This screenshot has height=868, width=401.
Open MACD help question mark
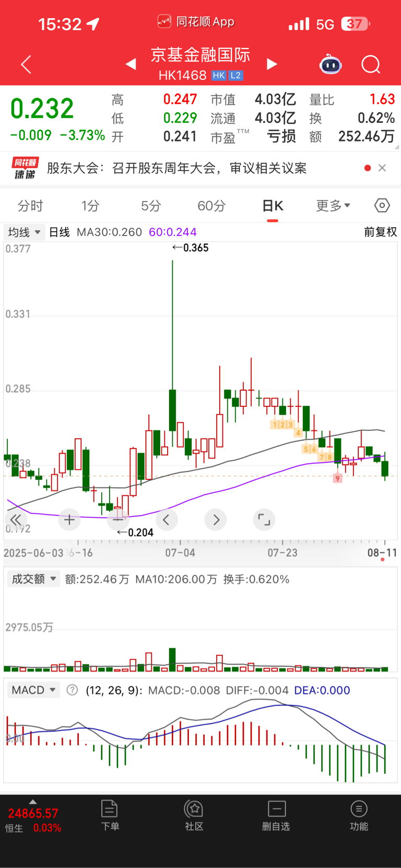[x=73, y=690]
